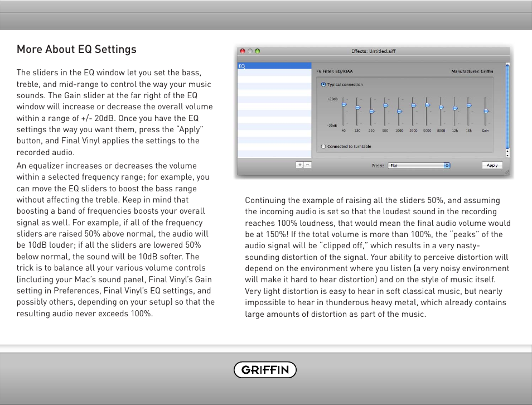Click the 'Presets:' label
This screenshot has width=532, height=405.
[x=379, y=166]
